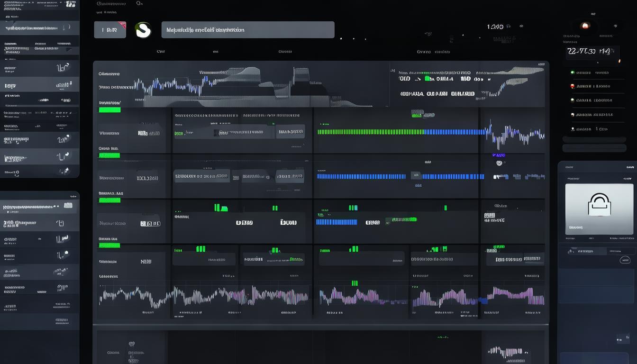Select the last status row in the right list
637x364 pixels.
590,129
